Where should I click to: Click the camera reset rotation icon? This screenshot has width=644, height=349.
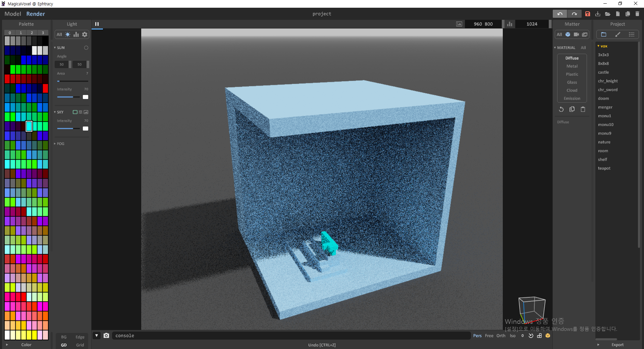[531, 336]
